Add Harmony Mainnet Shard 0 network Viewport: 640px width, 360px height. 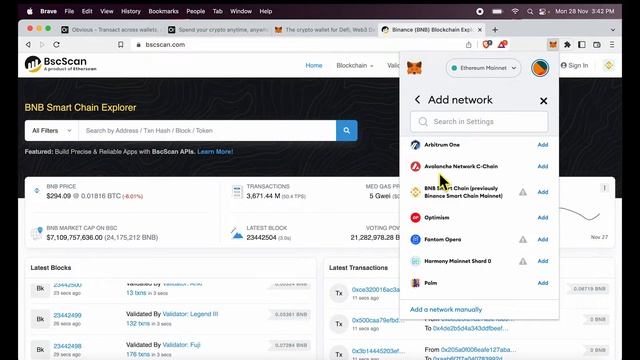[x=542, y=261]
